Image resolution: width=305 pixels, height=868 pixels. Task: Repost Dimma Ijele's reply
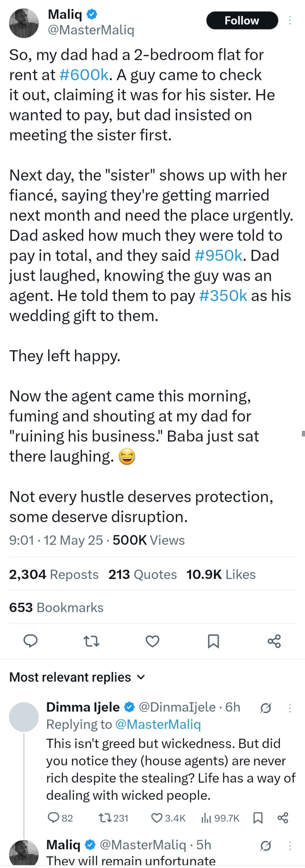pyautogui.click(x=113, y=818)
